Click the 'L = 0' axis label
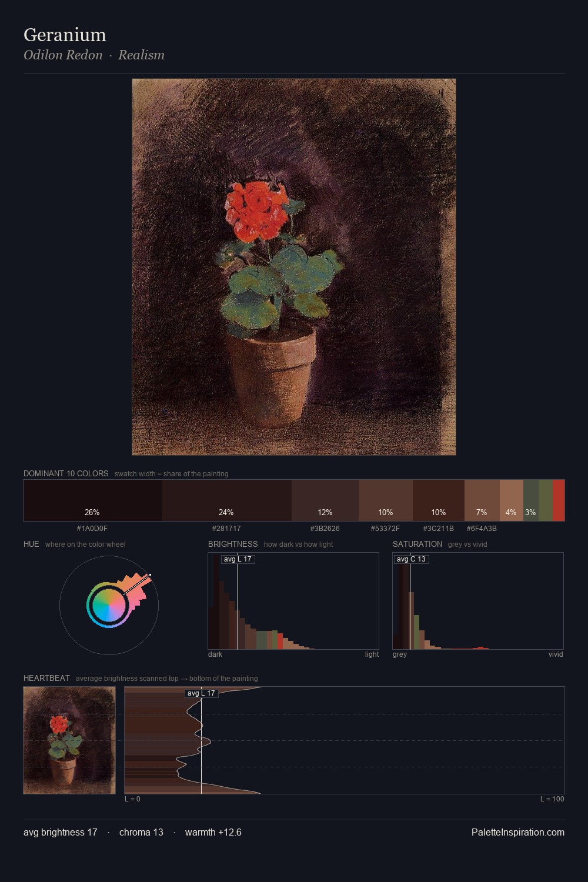Screen dimensions: 588x882 132,799
